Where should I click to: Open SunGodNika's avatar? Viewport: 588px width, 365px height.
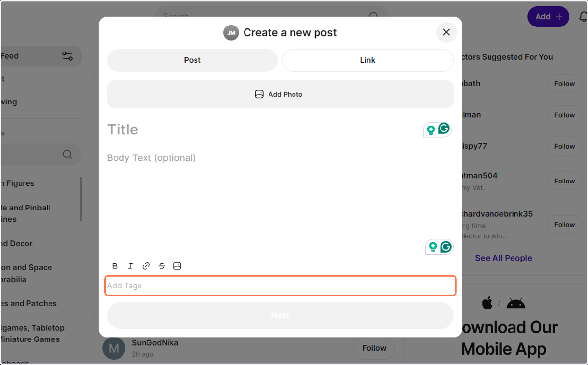114,348
